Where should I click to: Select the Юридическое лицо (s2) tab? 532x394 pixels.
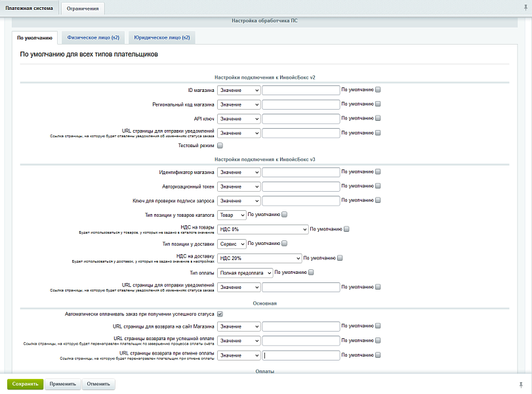pos(161,37)
